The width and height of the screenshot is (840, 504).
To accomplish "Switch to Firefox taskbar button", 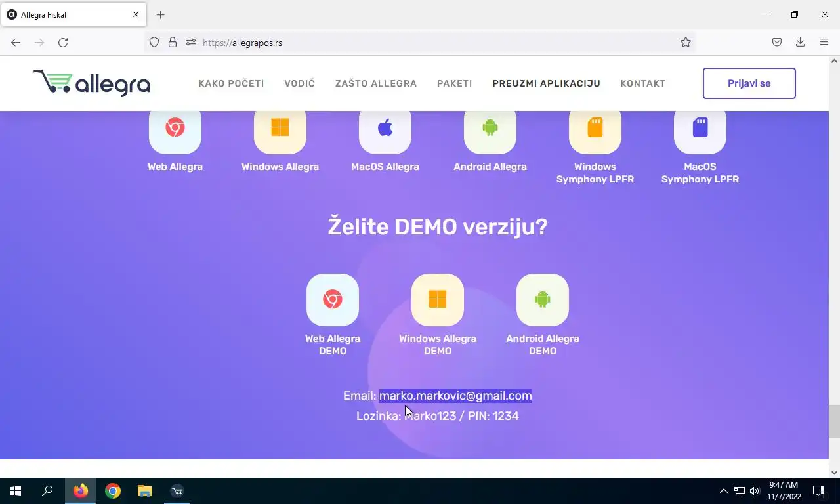I will click(81, 491).
